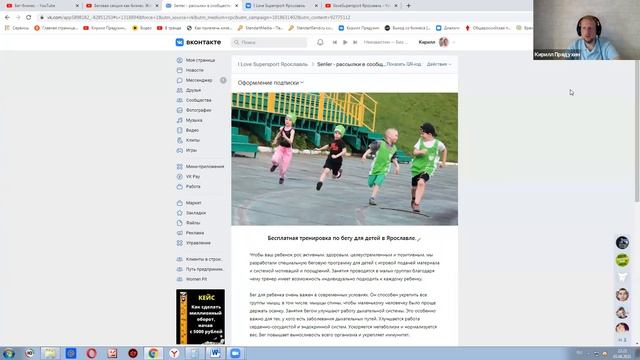Image resolution: width=640 pixels, height=360 pixels.
Task: Open the top chat avatar on right edge
Action: click(x=622, y=242)
